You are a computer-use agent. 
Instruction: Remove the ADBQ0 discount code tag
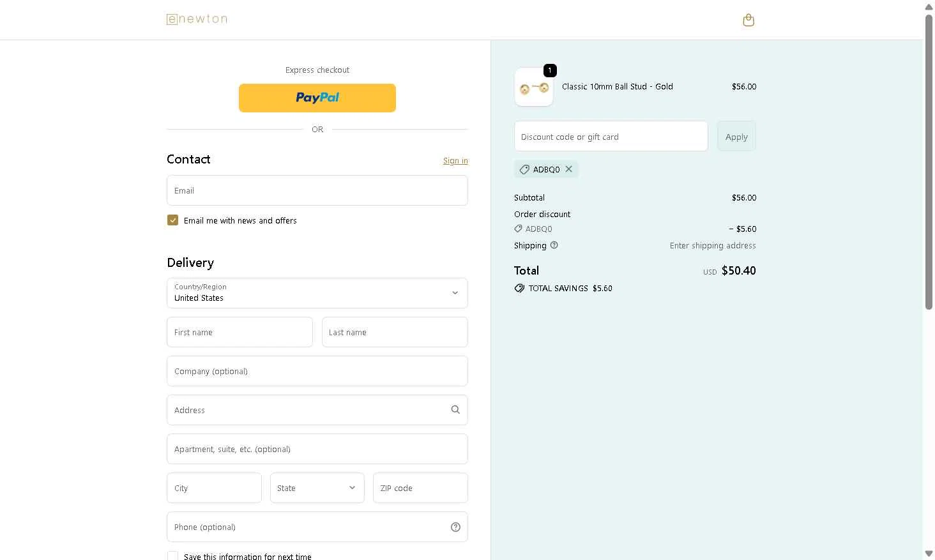tap(568, 169)
